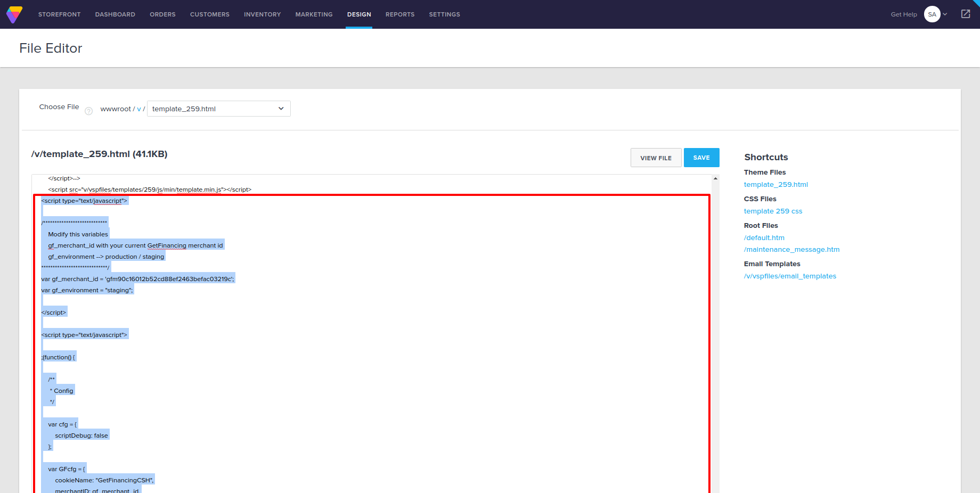
Task: Click the gf_environment = "staging" line
Action: tap(87, 290)
